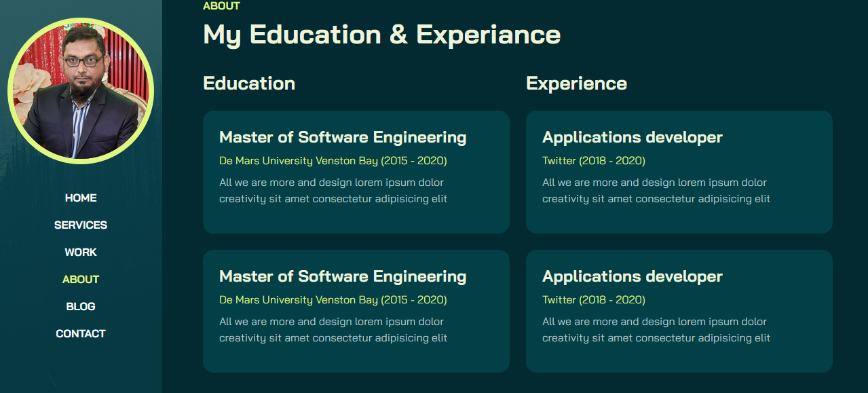This screenshot has width=868, height=393.
Task: Click the small ABOUT label above the heading
Action: click(221, 5)
